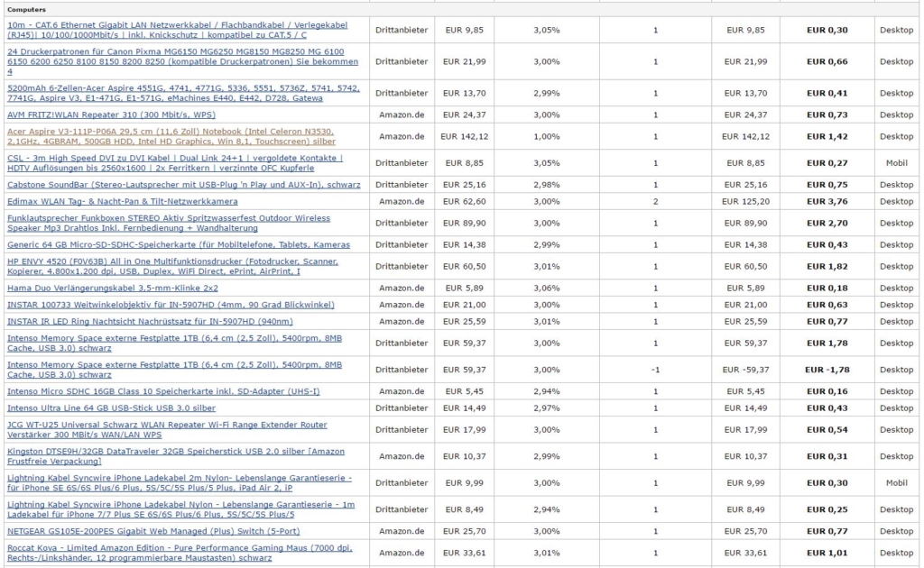
Task: Open the INSTAR 100733 Weitwinkelobjektiv link
Action: tap(171, 305)
